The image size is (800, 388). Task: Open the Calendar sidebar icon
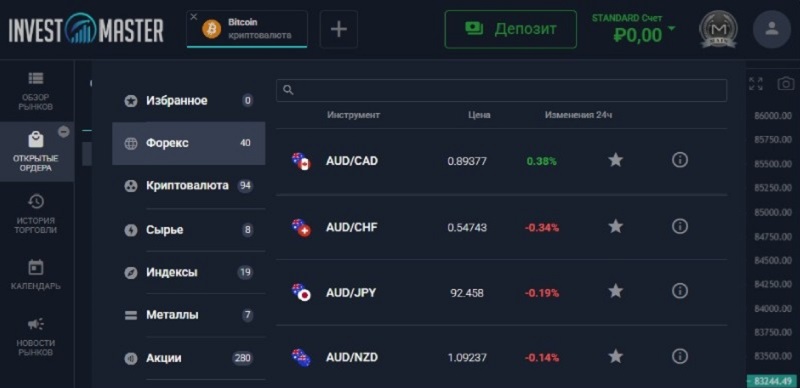[x=36, y=268]
